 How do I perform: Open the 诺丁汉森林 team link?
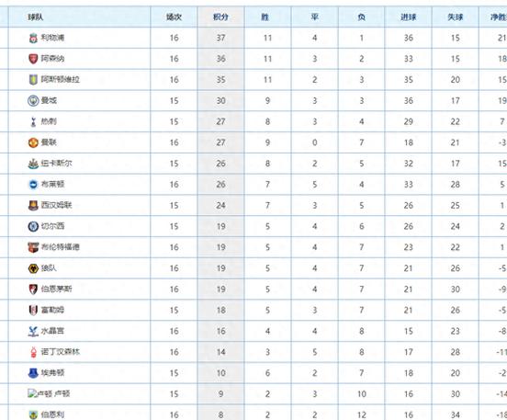pos(60,352)
